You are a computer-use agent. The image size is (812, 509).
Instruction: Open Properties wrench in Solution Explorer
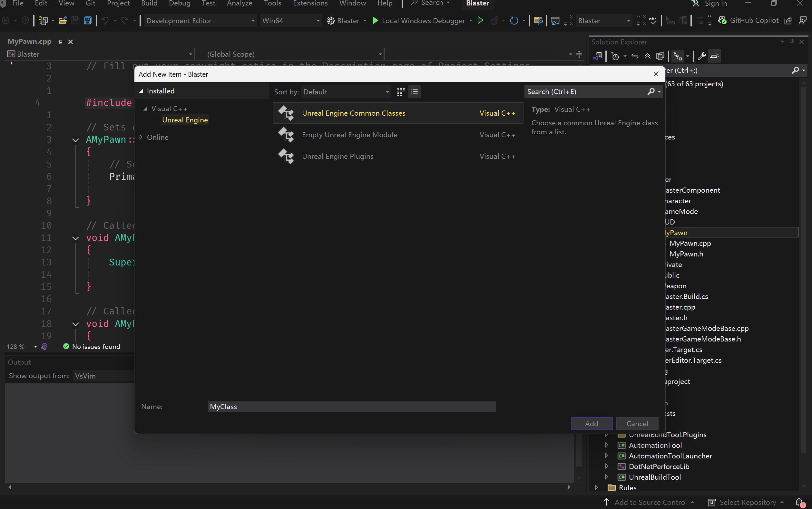[x=702, y=56]
